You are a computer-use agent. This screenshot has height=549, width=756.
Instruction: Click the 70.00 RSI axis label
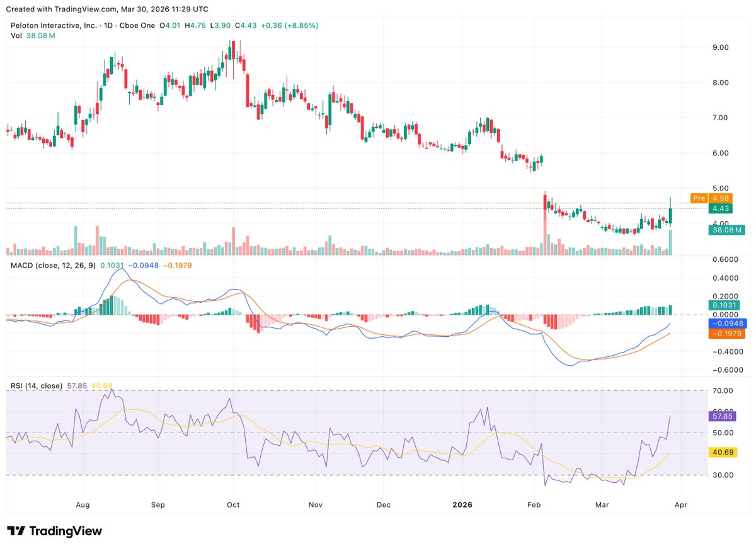[x=723, y=391]
